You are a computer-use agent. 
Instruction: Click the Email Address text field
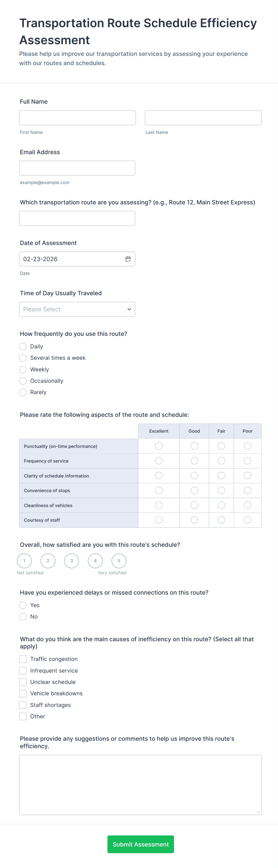click(x=77, y=168)
